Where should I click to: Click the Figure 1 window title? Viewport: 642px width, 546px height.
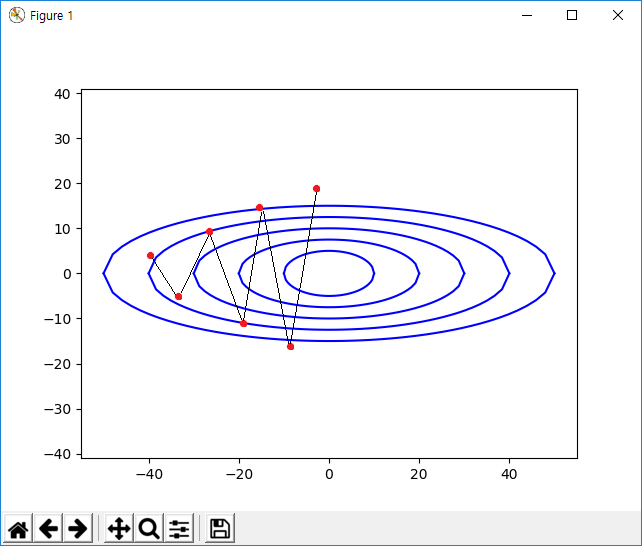tap(52, 16)
